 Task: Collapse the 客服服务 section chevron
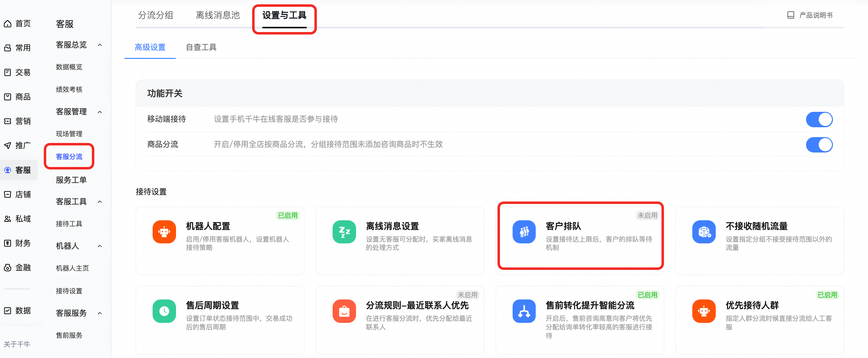tap(100, 313)
